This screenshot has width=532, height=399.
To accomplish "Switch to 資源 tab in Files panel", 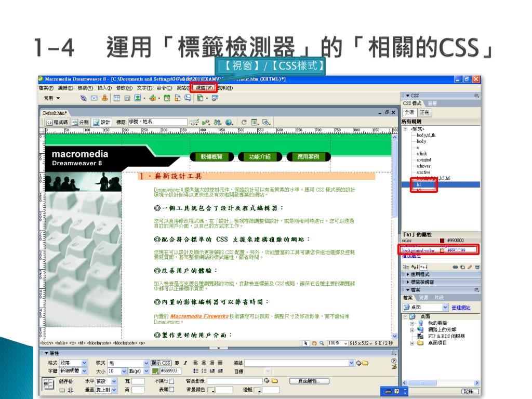I will [x=423, y=298].
